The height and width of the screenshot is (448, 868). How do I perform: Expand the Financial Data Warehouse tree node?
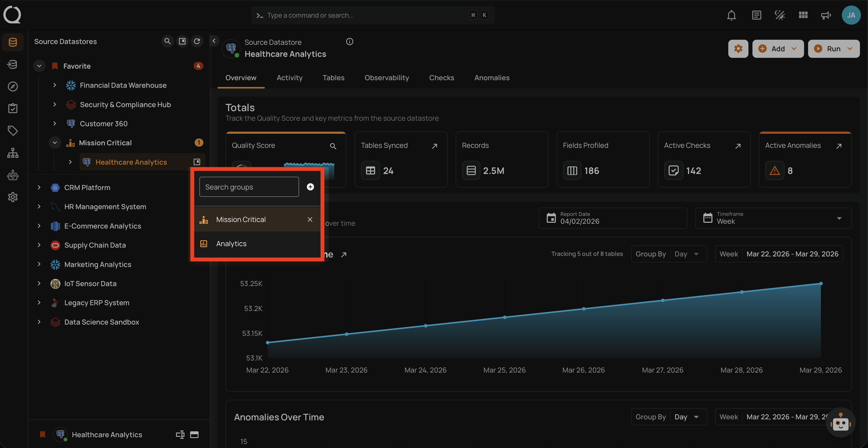(x=55, y=85)
